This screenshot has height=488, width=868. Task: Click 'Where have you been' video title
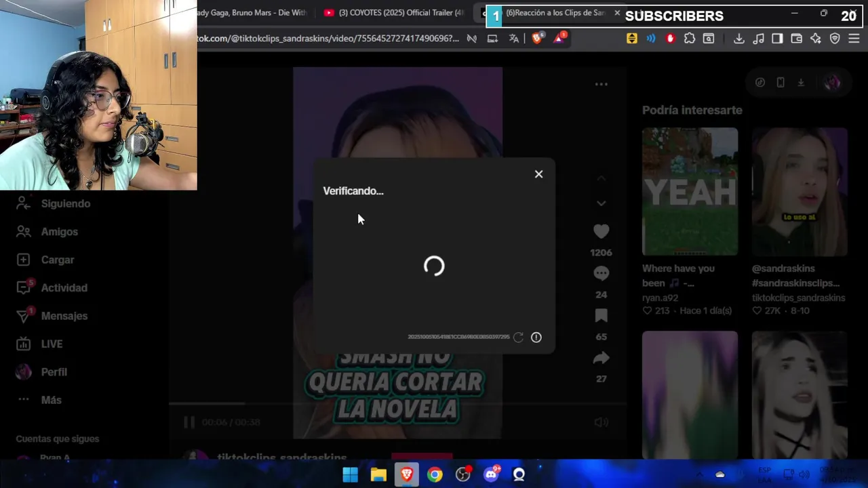pos(678,275)
